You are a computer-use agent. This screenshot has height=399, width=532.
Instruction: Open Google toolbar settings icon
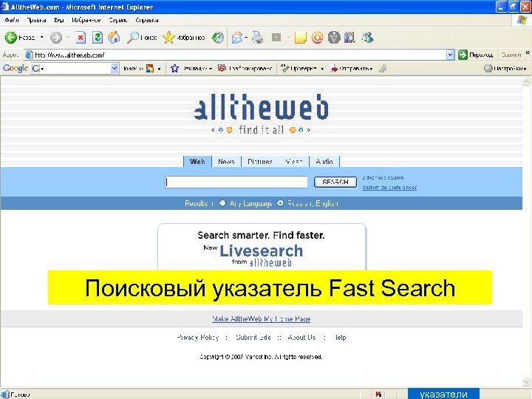488,69
